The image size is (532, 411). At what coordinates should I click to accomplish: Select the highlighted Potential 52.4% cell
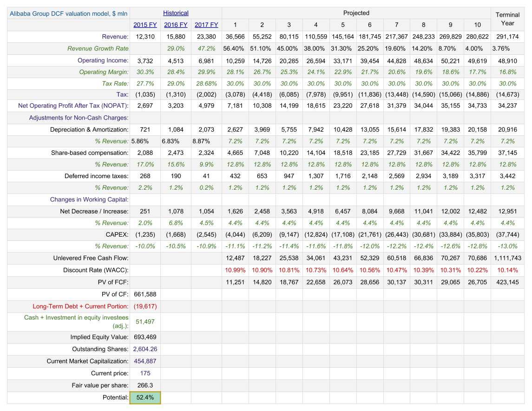coord(145,398)
